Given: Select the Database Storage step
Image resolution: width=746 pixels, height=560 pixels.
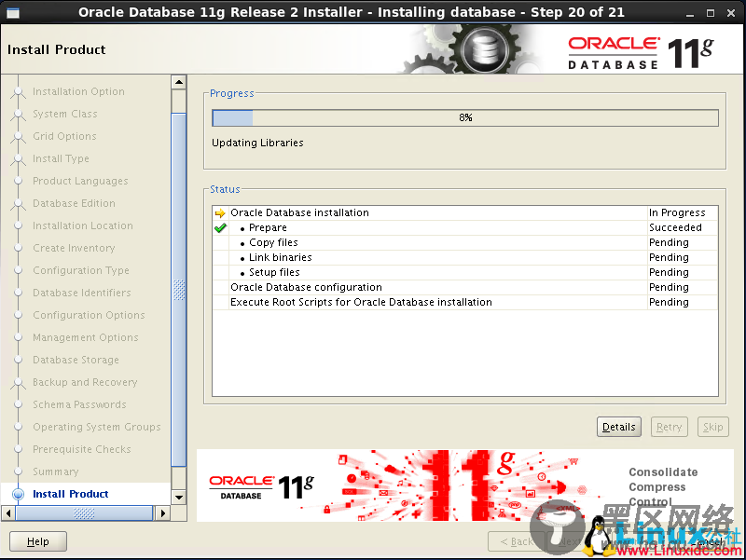Looking at the screenshot, I should pyautogui.click(x=76, y=360).
